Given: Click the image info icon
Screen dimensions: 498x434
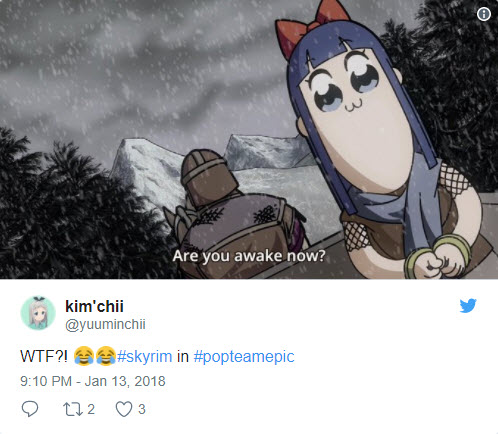Looking at the screenshot, I should point(484,14).
